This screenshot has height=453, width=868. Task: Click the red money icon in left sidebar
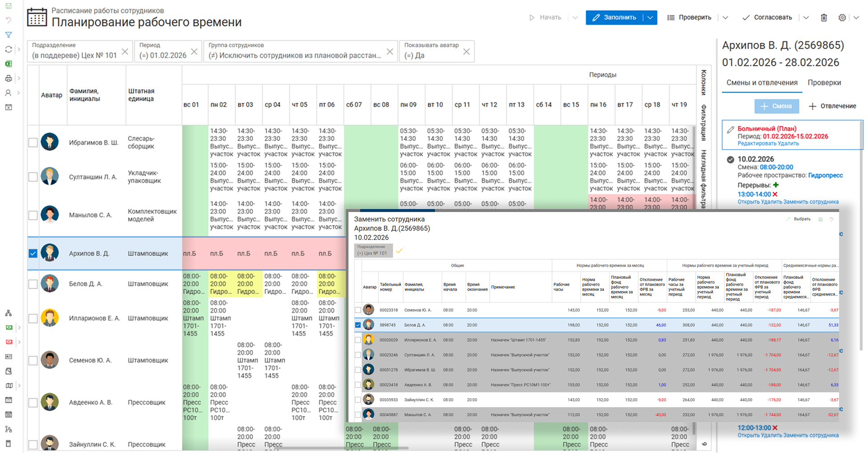tap(9, 342)
